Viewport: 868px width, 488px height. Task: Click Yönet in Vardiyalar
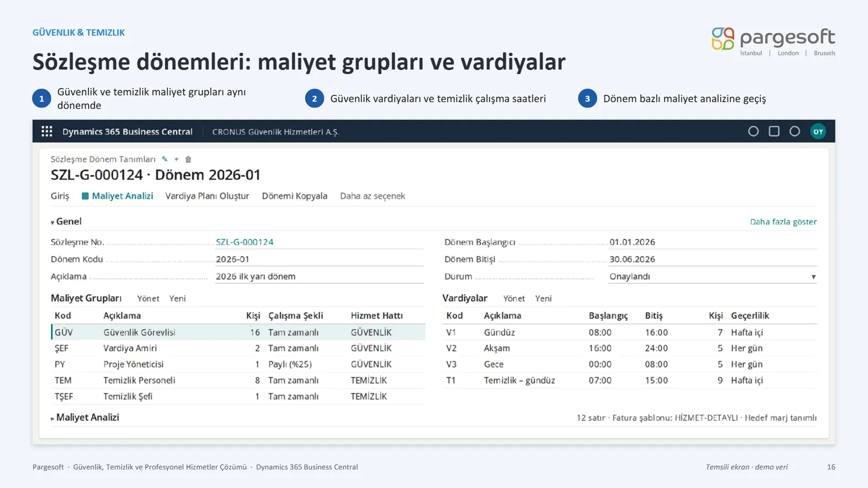coord(514,298)
